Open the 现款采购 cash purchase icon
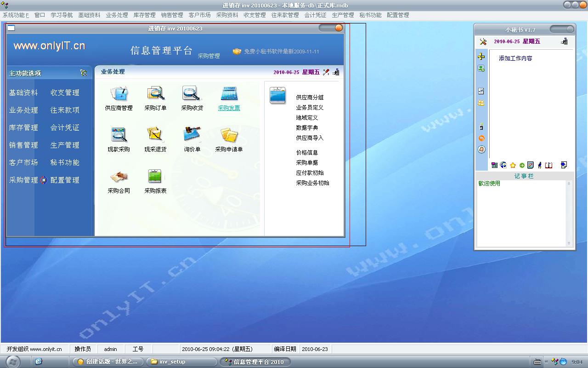Viewport: 588px width, 368px height. tap(119, 135)
